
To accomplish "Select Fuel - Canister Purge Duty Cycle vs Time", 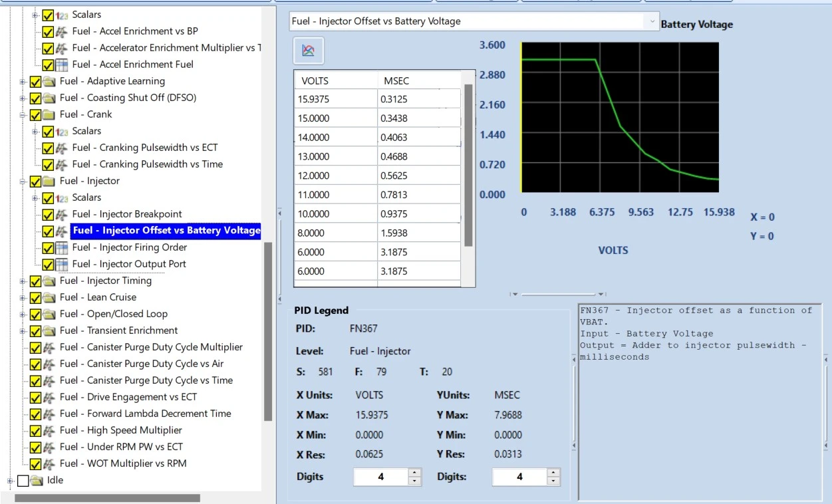I will 146,380.
